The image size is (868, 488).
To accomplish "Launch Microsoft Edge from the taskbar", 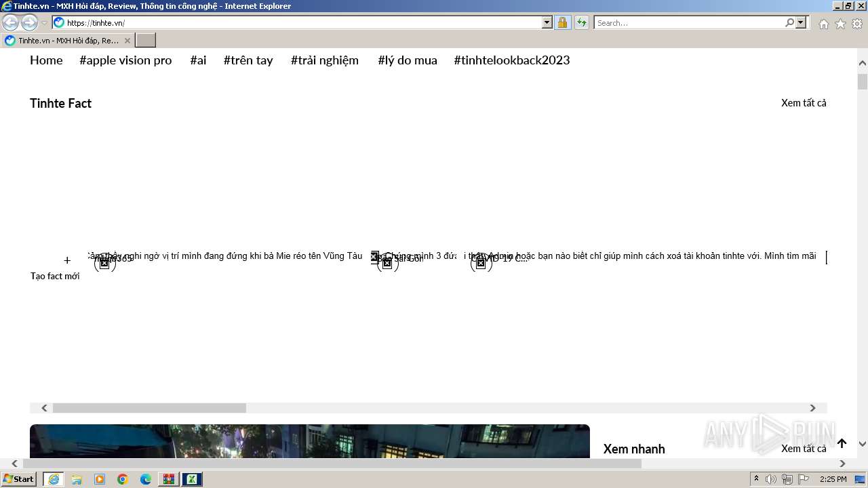I will (x=146, y=479).
